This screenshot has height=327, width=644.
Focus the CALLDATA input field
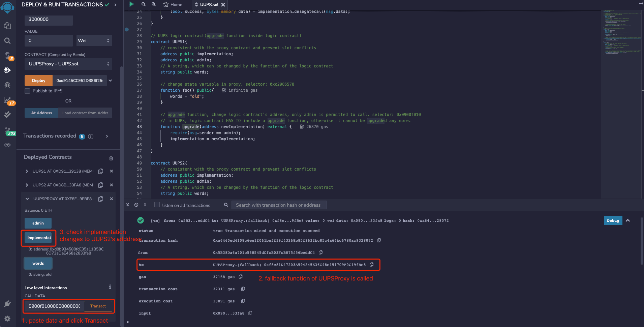pyautogui.click(x=54, y=306)
